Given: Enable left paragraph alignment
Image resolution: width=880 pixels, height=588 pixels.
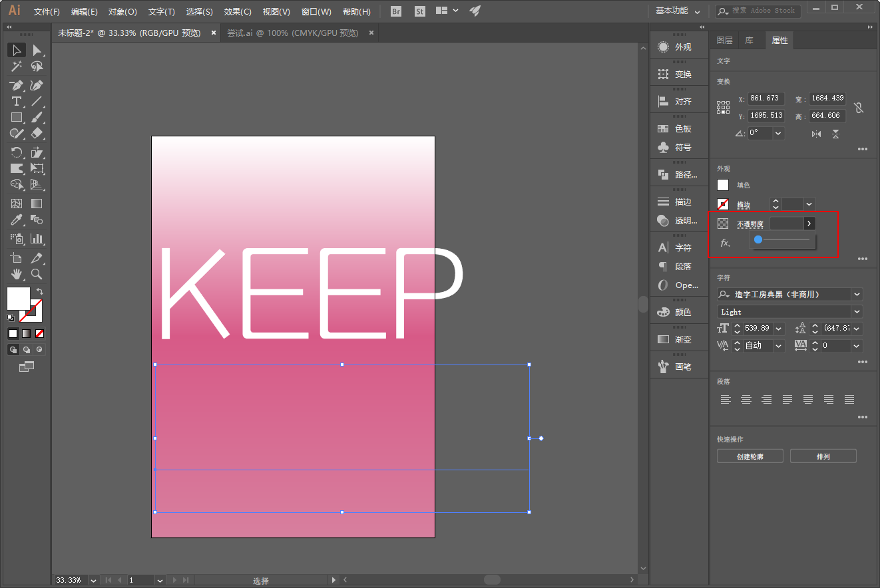Looking at the screenshot, I should coord(726,399).
